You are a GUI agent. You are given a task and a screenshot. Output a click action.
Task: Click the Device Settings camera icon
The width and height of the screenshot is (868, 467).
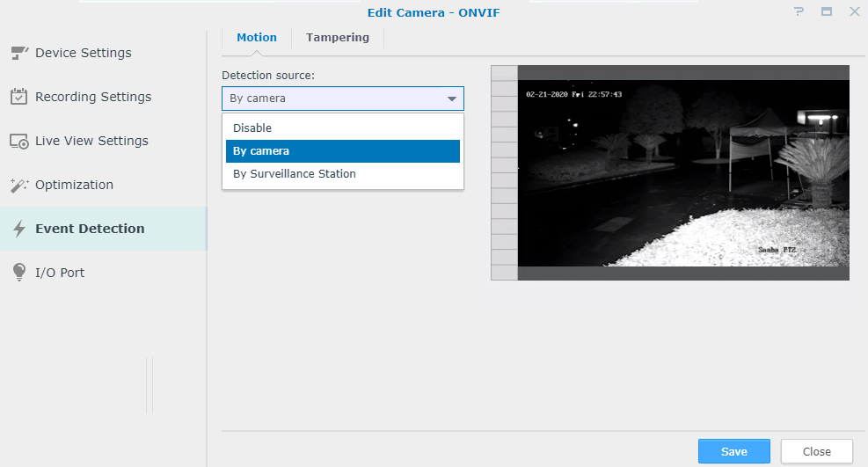pyautogui.click(x=19, y=53)
